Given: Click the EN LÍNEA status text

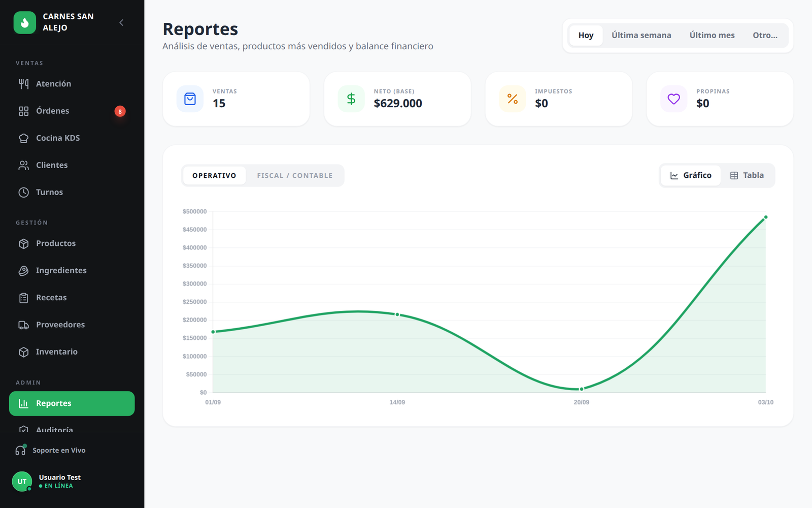Looking at the screenshot, I should click(58, 486).
